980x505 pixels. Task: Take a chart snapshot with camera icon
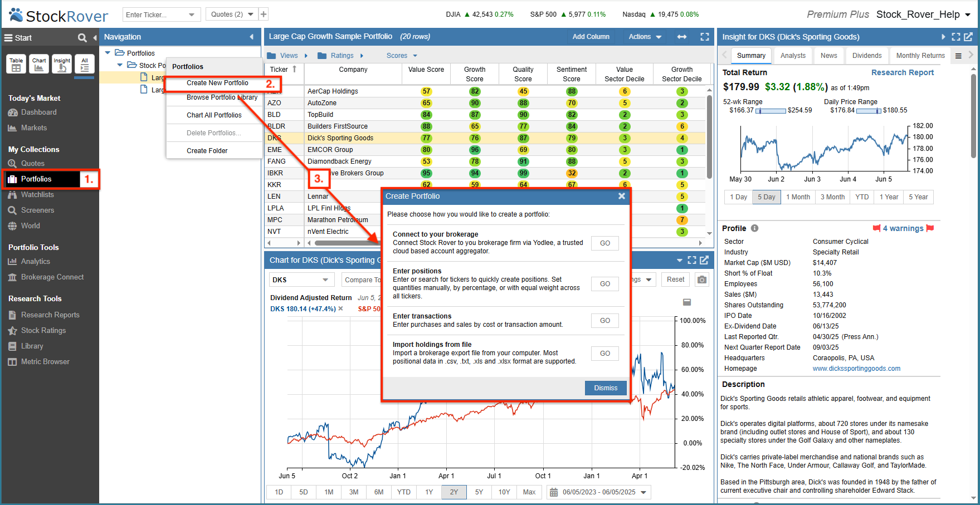[702, 280]
